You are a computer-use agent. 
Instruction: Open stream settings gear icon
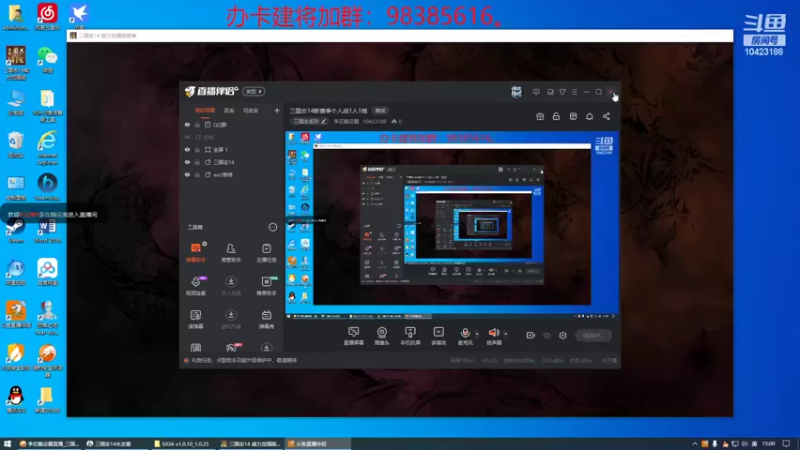coord(563,335)
